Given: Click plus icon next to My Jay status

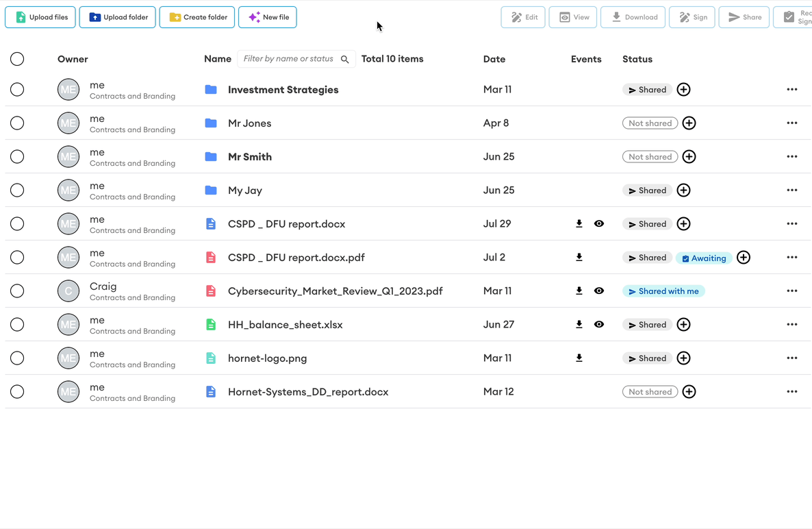Looking at the screenshot, I should coord(683,190).
